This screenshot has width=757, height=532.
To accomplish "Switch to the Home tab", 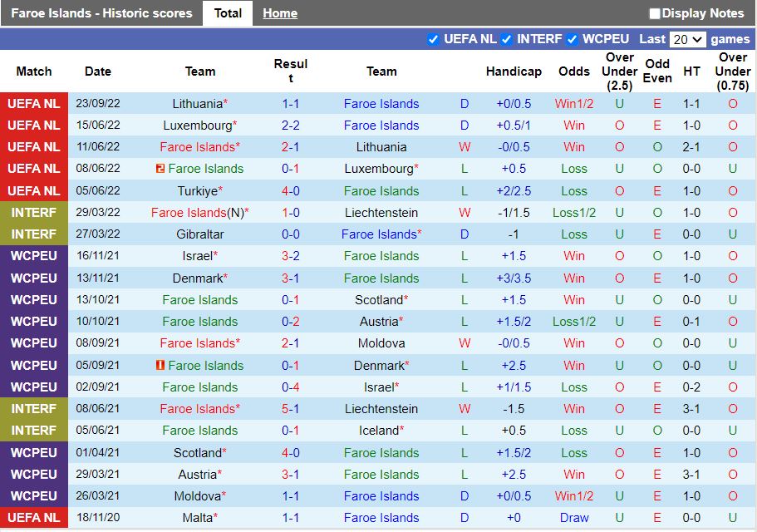I will coord(279,13).
